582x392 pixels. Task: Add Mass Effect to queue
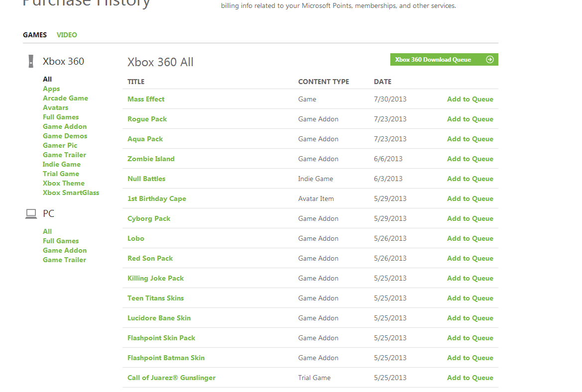coord(470,99)
